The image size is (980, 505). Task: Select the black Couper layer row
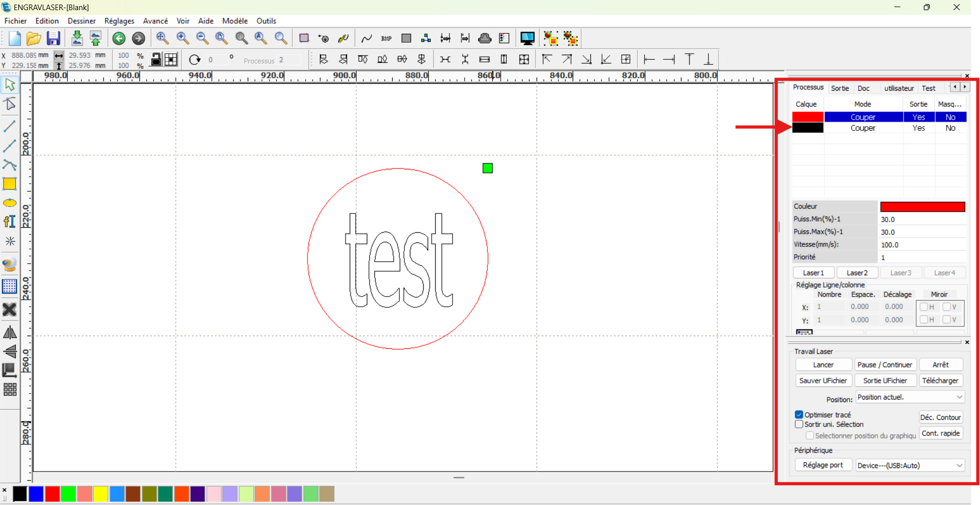pos(879,128)
